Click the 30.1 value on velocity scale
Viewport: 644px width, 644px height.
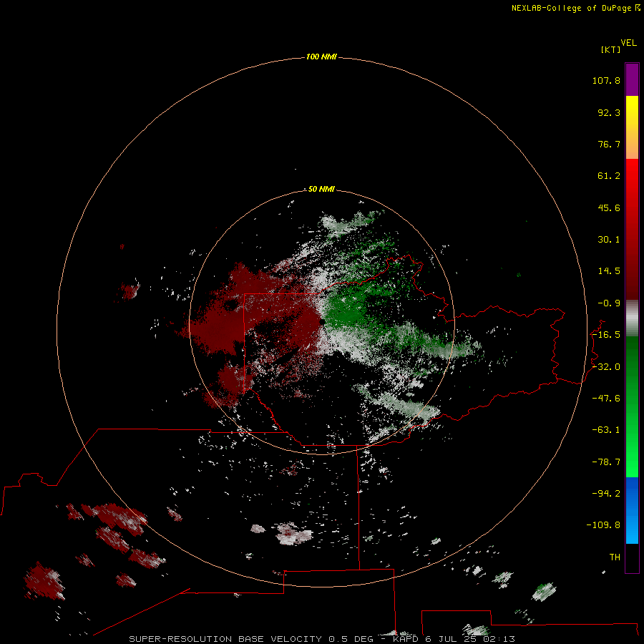[609, 240]
